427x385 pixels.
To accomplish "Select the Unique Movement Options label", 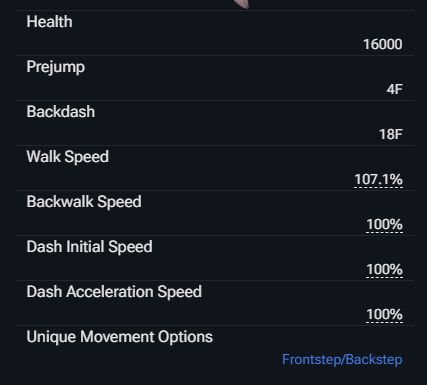I will pyautogui.click(x=119, y=337).
